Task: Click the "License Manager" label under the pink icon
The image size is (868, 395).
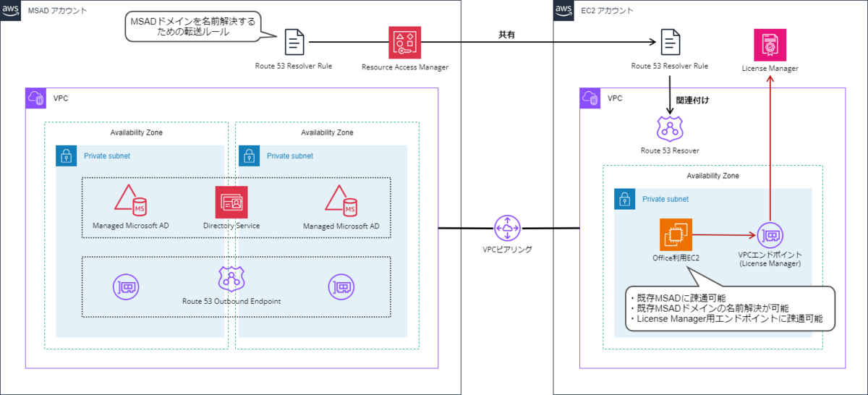Action: click(x=770, y=69)
